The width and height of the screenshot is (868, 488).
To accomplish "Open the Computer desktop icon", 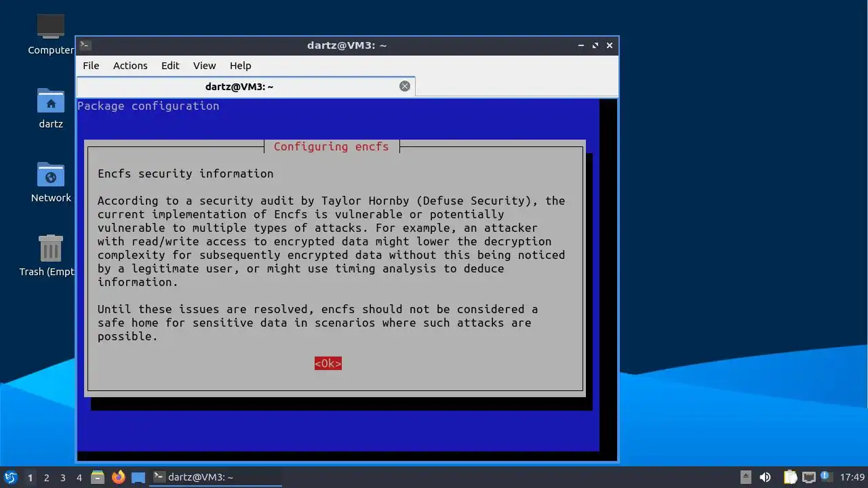I will tap(51, 34).
